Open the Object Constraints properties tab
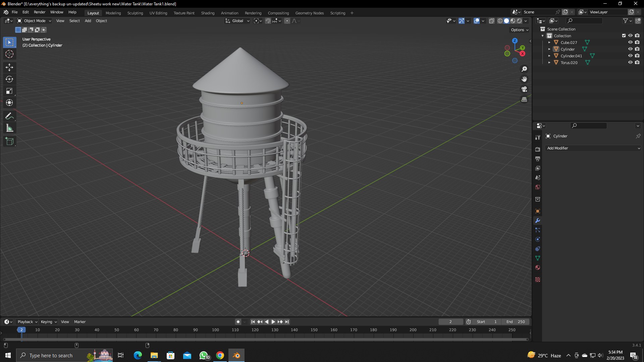The height and width of the screenshot is (362, 644). pos(538,249)
